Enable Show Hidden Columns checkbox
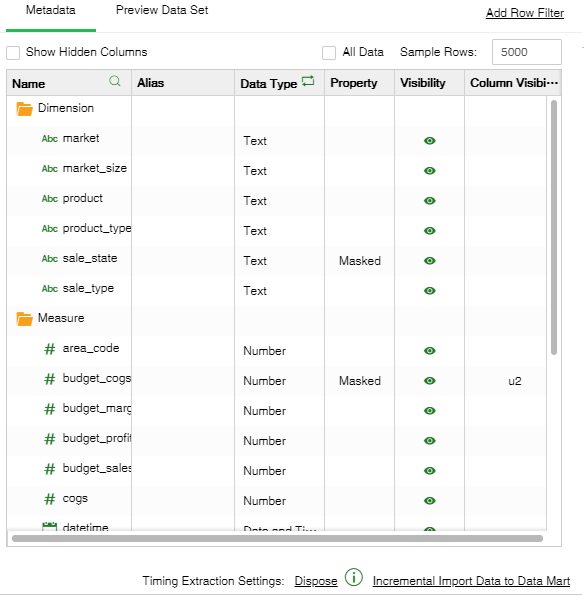 tap(13, 53)
